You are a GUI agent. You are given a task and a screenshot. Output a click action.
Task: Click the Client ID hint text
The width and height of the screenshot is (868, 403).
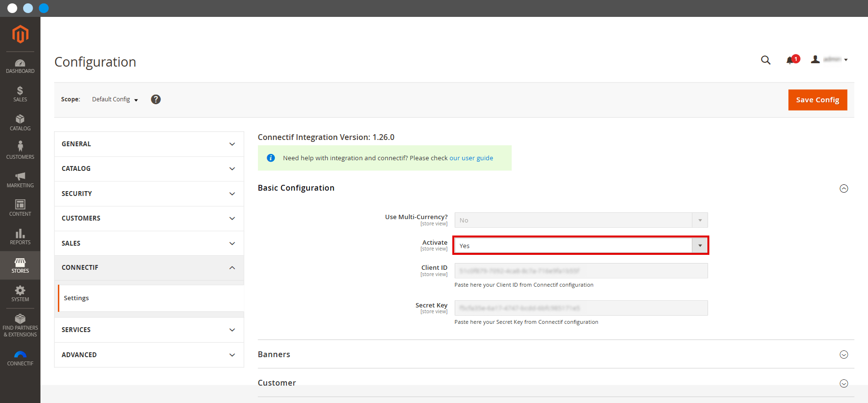pyautogui.click(x=524, y=285)
